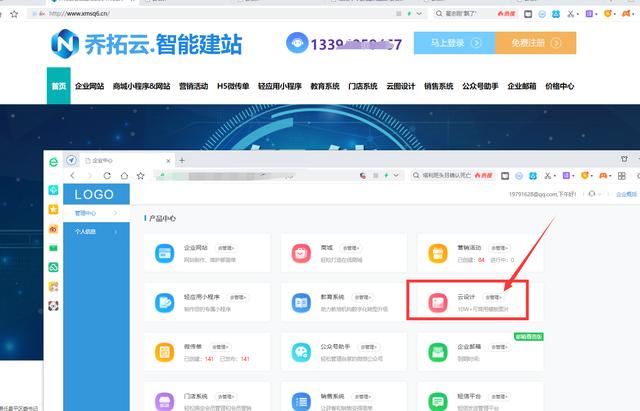Click the 销售系统 nav item
Viewport: 640px width, 411px height.
tap(439, 86)
